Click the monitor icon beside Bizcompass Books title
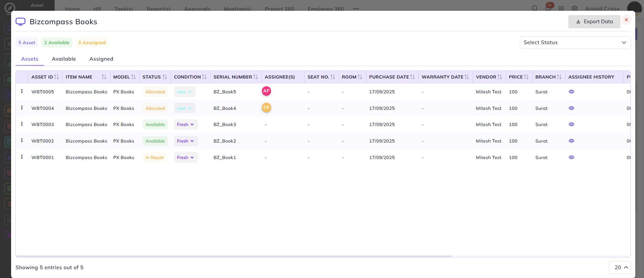Screen dimensions: 644x278 tap(21, 22)
